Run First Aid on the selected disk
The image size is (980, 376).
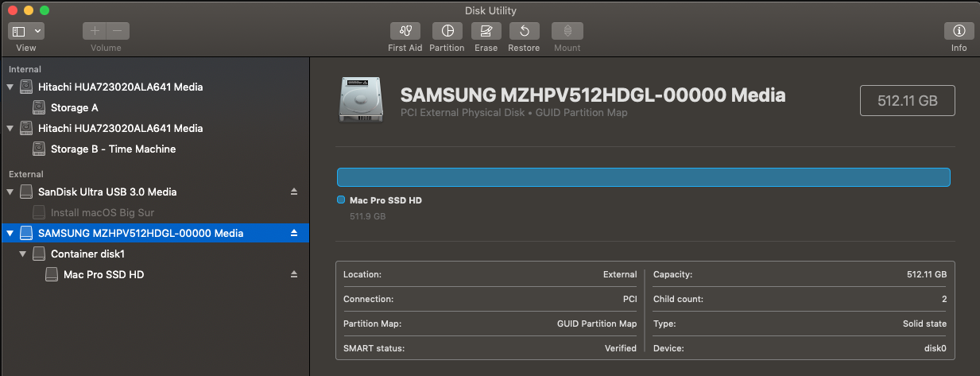[x=405, y=31]
